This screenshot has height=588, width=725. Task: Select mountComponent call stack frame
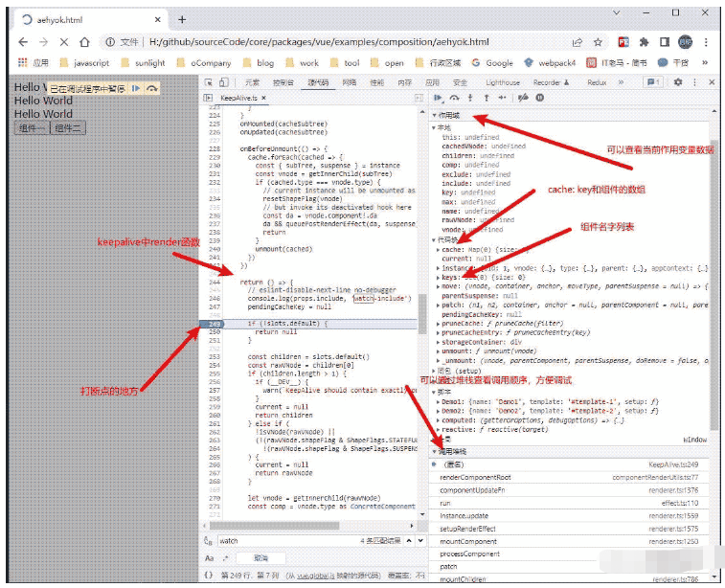[x=569, y=541]
